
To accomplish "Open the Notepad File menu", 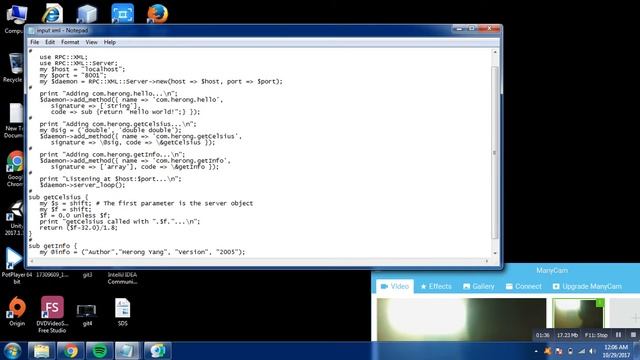I will (35, 42).
